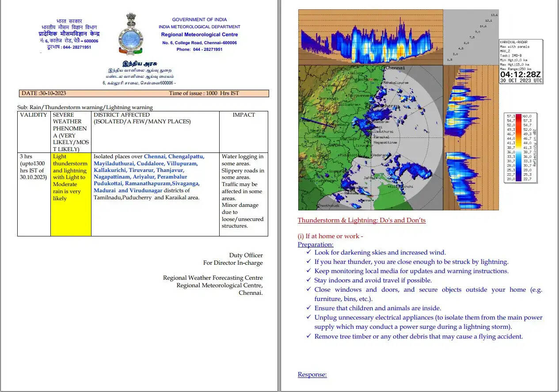Click the checkmark beside 'Keep monitoring local media'
The width and height of the screenshot is (559, 392).
point(308,271)
